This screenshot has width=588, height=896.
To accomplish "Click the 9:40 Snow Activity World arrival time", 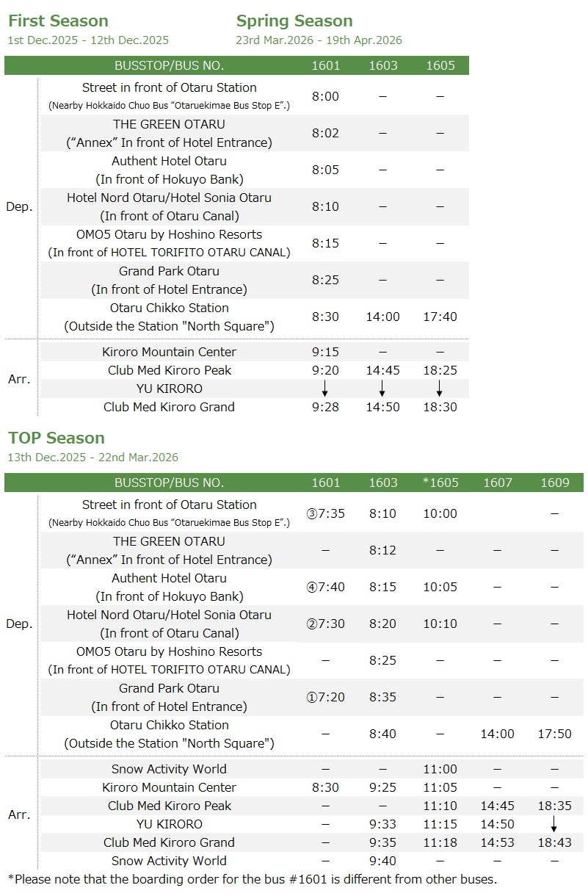I will point(382,861).
